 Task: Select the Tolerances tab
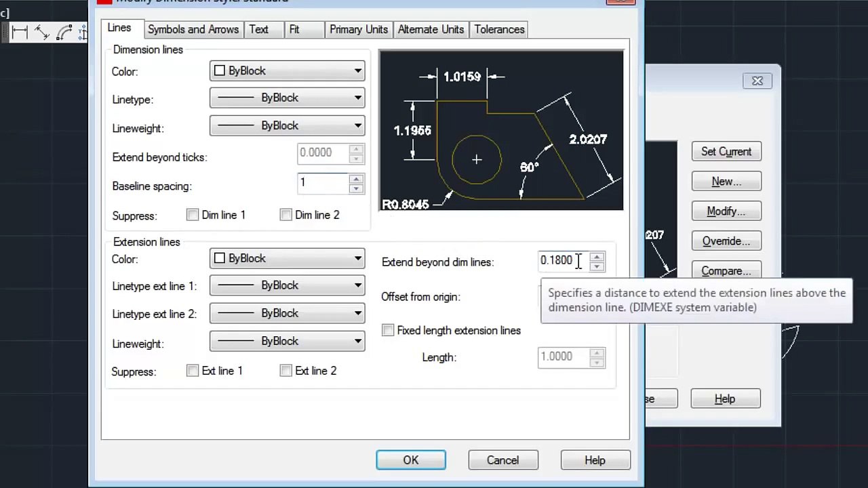(x=499, y=30)
